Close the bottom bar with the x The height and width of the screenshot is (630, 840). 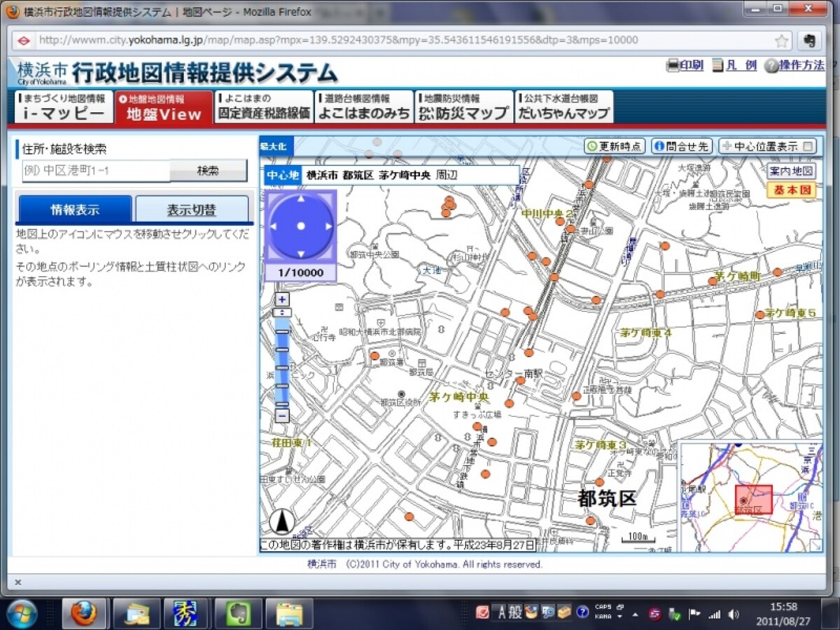point(17,582)
